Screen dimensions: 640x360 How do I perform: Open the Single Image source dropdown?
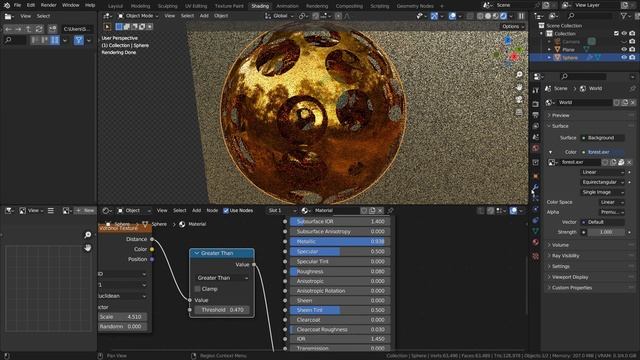click(x=602, y=192)
